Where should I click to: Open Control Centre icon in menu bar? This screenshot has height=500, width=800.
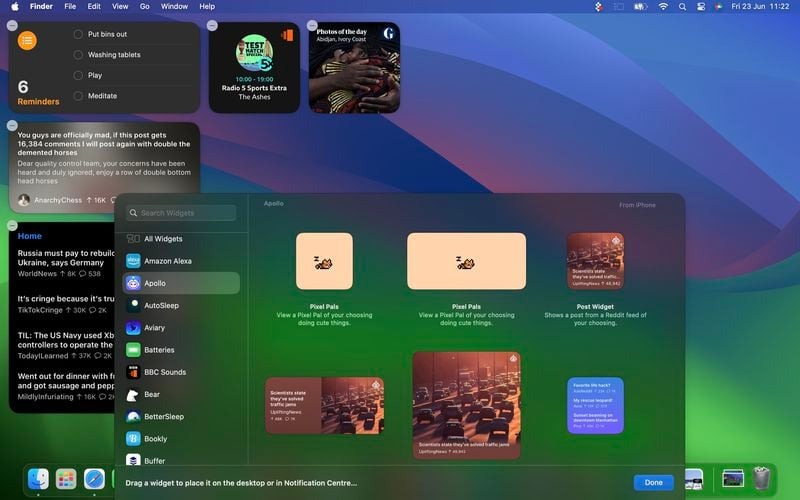(701, 7)
